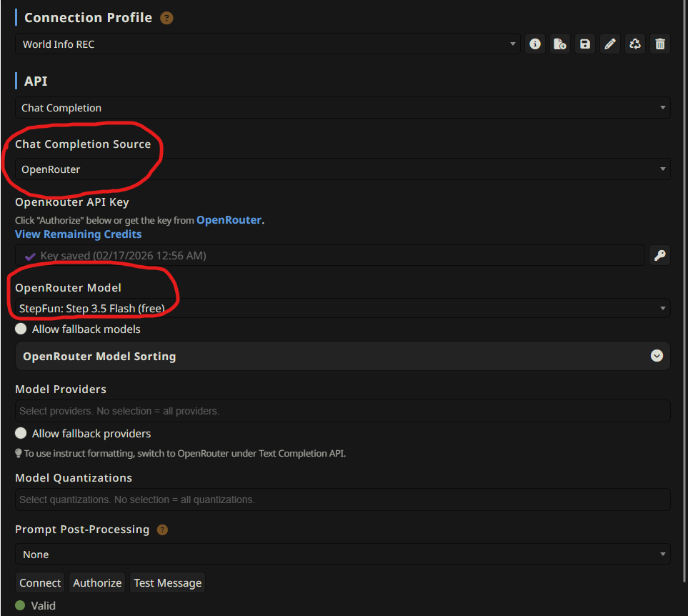Screen dimensions: 688x616
Task: Enable Allow fallback models
Action: 21,329
